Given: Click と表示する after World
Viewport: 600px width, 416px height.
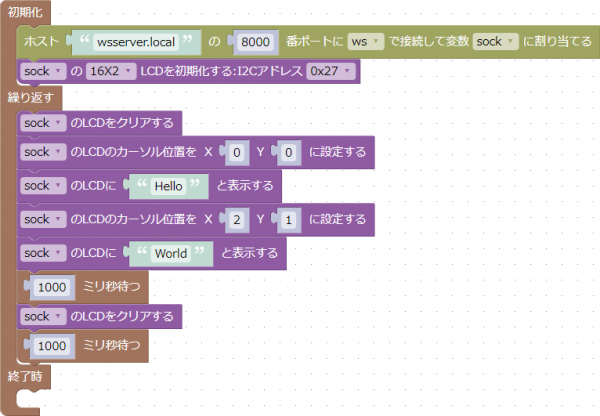Looking at the screenshot, I should point(249,253).
